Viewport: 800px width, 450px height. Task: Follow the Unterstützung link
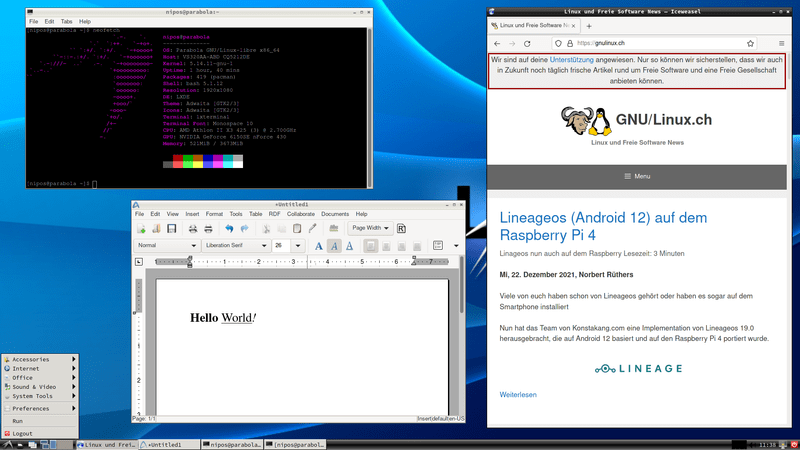click(x=571, y=60)
